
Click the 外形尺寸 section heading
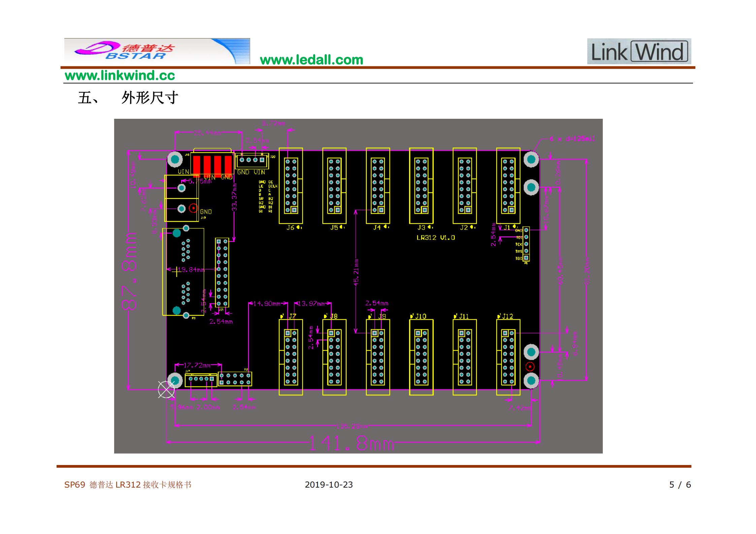[x=149, y=98]
